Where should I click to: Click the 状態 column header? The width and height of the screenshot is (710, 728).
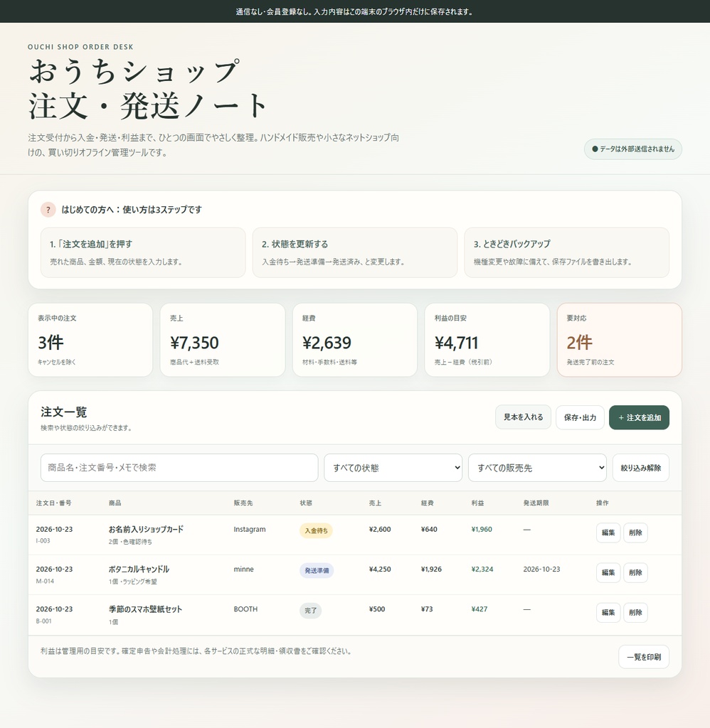point(306,503)
